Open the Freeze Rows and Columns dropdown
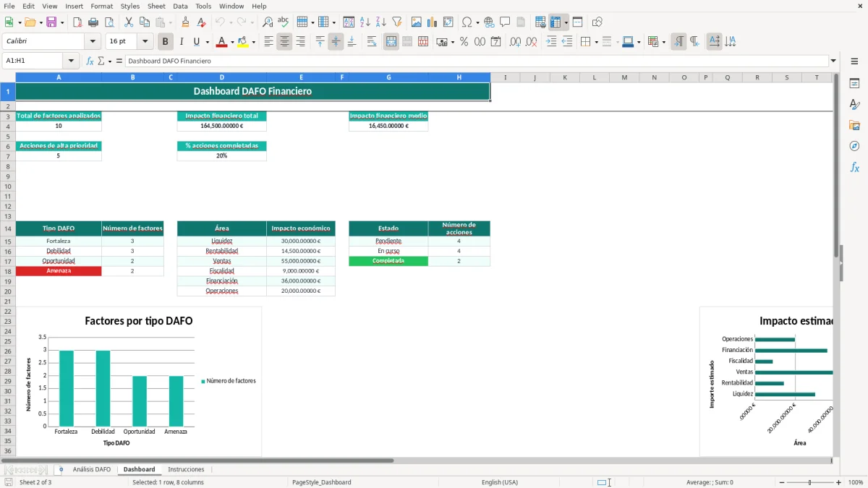This screenshot has height=488, width=868. pyautogui.click(x=566, y=22)
